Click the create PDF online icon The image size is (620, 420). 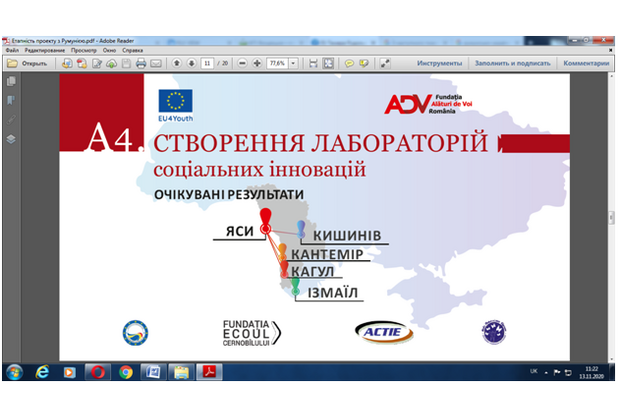click(82, 63)
